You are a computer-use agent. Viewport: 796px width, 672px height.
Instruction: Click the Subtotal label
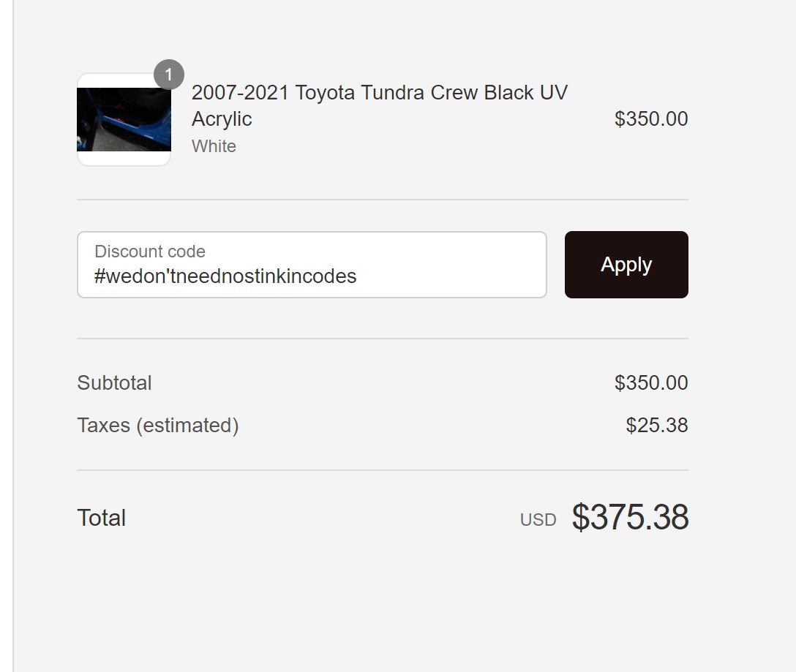pos(114,382)
